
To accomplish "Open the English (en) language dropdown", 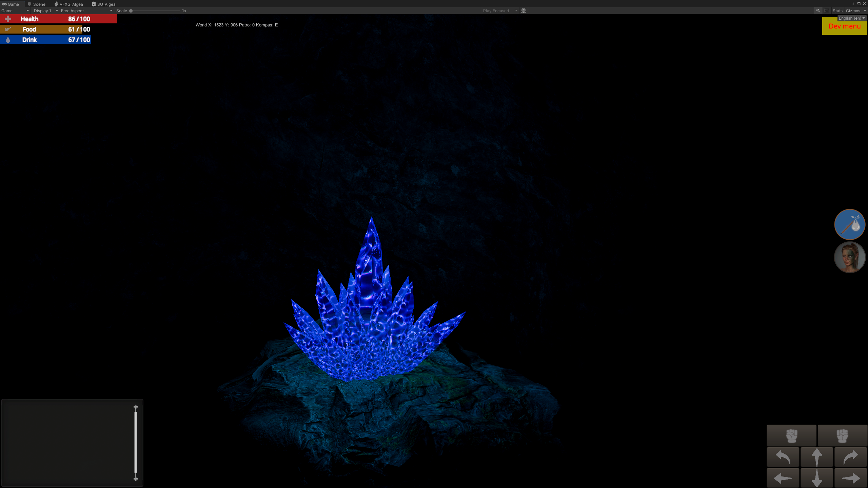I will click(851, 18).
